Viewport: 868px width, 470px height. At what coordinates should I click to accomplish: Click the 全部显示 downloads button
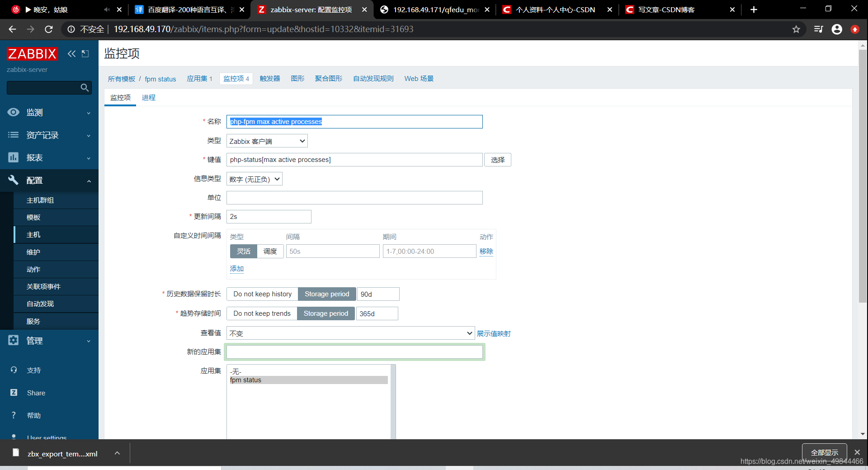pyautogui.click(x=825, y=452)
